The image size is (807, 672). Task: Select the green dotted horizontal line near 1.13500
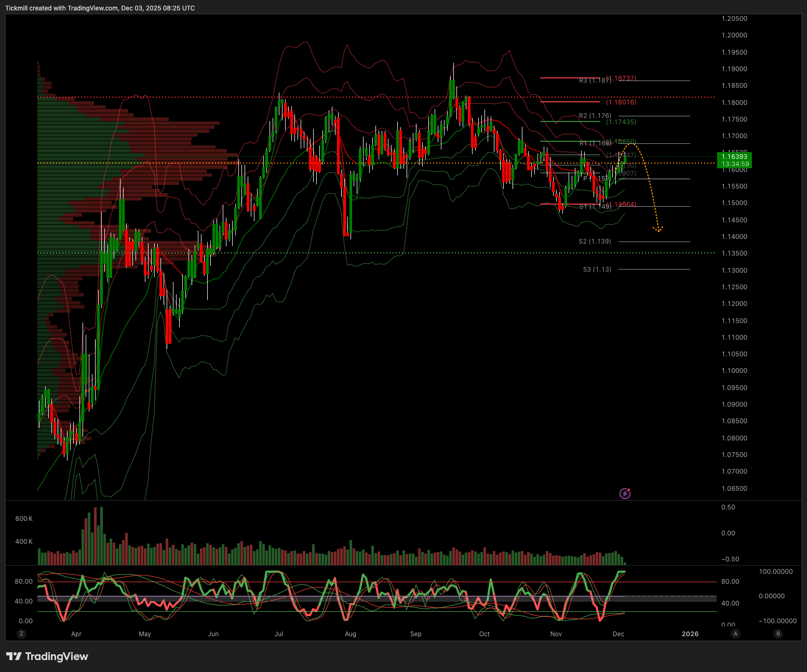point(364,253)
